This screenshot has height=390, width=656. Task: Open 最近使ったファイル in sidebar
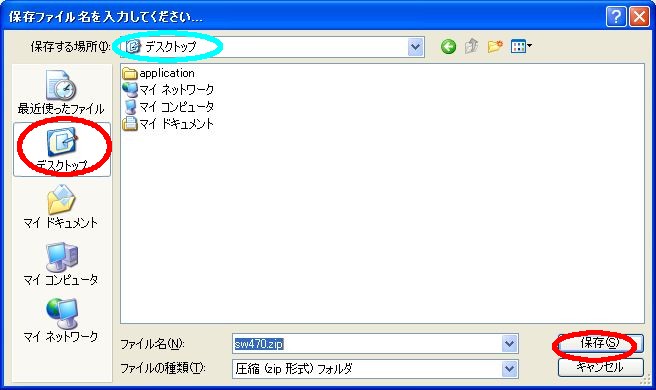(62, 92)
